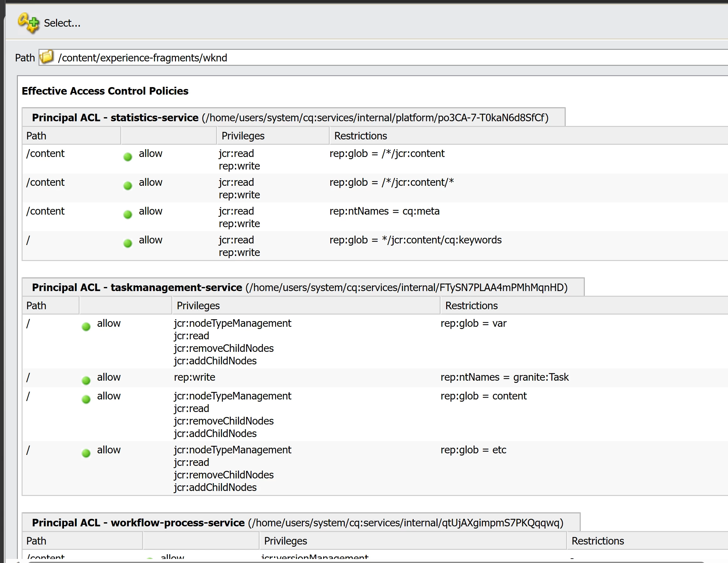
Task: Click green allow dot for /*/jcr:content glob
Action: [128, 156]
